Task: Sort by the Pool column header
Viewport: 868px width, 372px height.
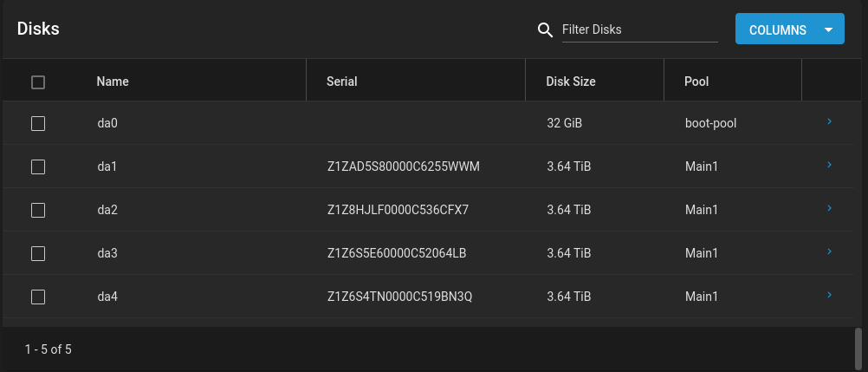Action: coord(696,82)
